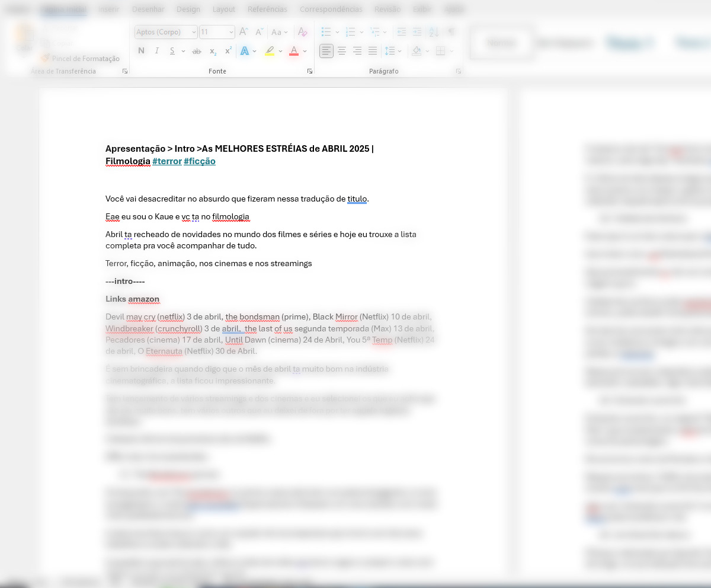Click the underlined word titulo
The height and width of the screenshot is (588, 711).
point(357,199)
